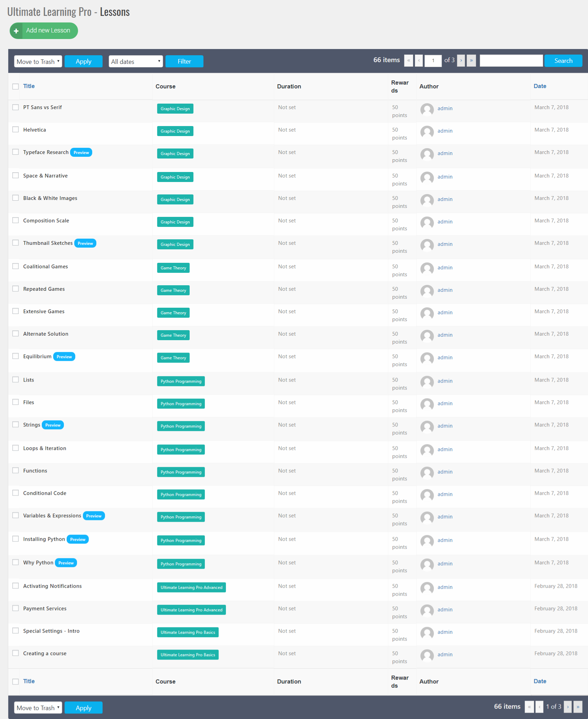
Task: Apply the top bulk action
Action: [84, 61]
